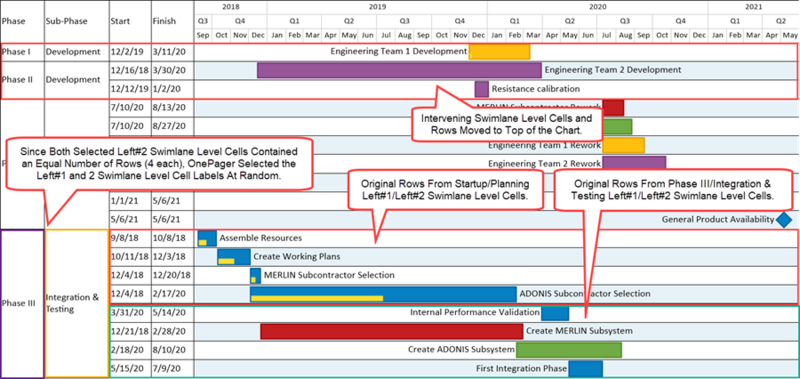
Task: Select the Phase II swimlane cell
Action: (22, 80)
